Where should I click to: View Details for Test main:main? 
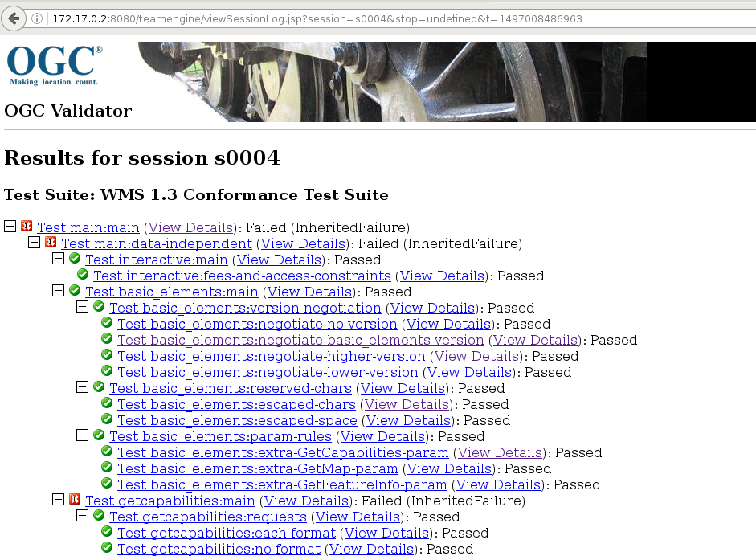[x=190, y=227]
